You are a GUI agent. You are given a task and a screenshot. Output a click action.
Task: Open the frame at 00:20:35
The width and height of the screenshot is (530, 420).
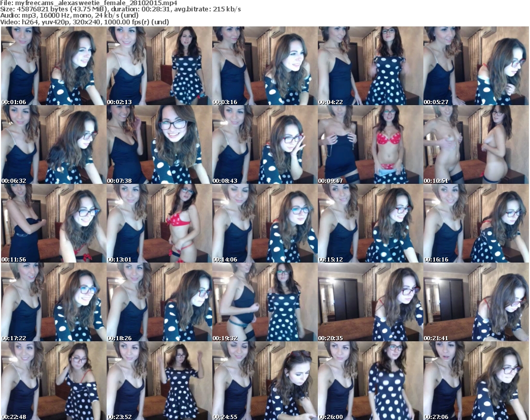click(370, 302)
